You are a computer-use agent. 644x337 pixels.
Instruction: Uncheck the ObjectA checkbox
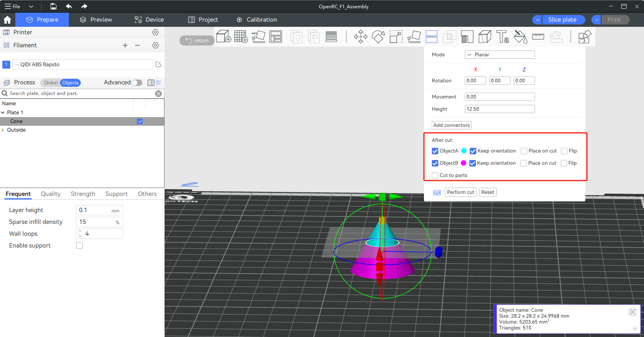(435, 151)
